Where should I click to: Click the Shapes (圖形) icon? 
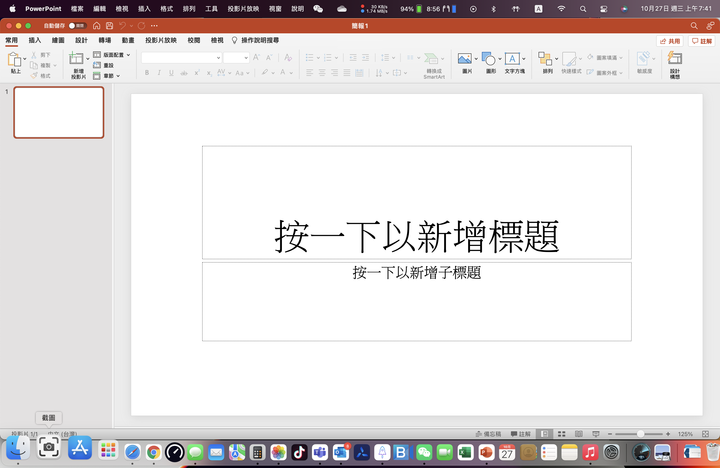(x=489, y=59)
